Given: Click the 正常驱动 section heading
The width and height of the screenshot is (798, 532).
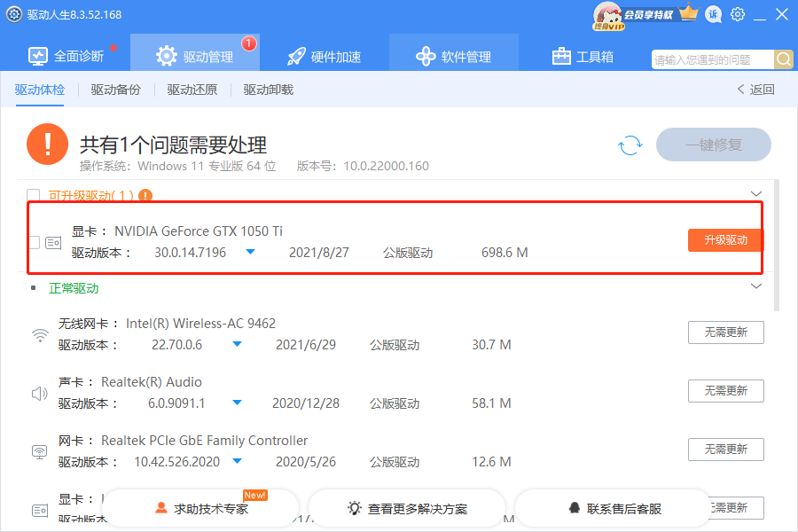Looking at the screenshot, I should (74, 288).
